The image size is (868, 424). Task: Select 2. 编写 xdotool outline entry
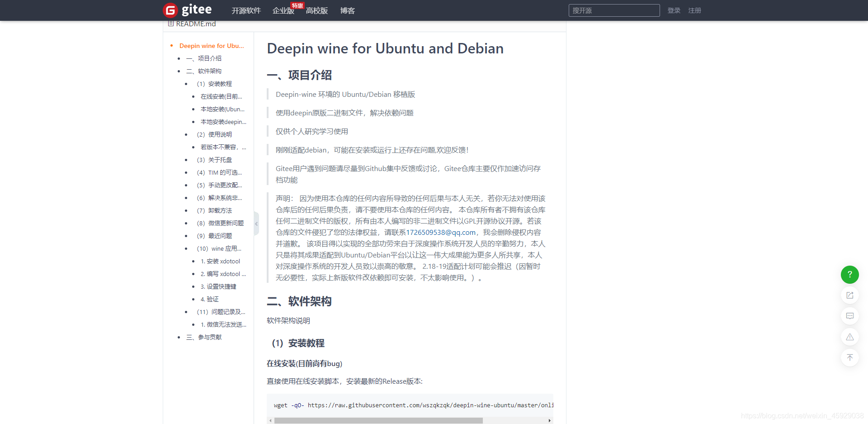coord(223,274)
